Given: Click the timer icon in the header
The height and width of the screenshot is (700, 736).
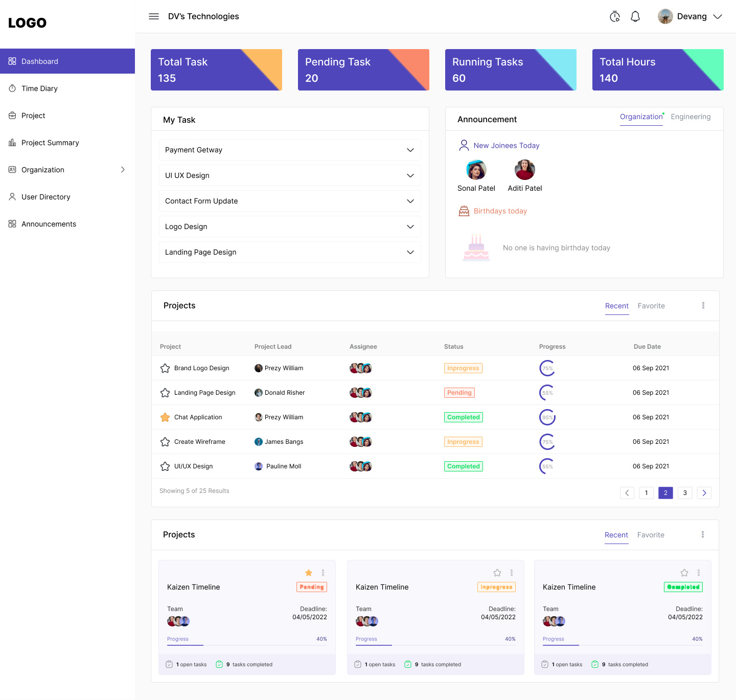Looking at the screenshot, I should pos(615,16).
